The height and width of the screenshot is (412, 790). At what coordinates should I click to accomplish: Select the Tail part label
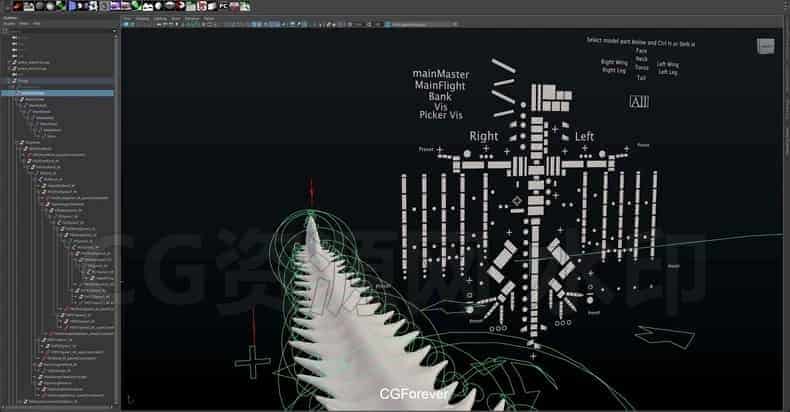click(641, 78)
